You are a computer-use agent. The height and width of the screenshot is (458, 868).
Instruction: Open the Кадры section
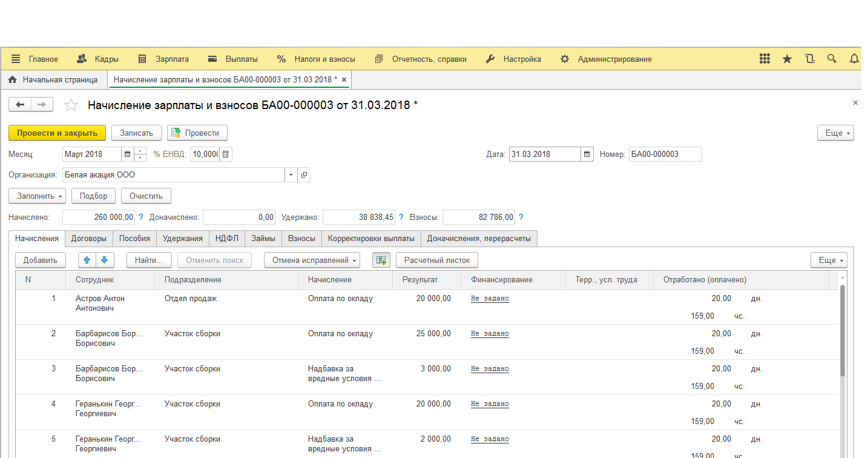(x=97, y=59)
